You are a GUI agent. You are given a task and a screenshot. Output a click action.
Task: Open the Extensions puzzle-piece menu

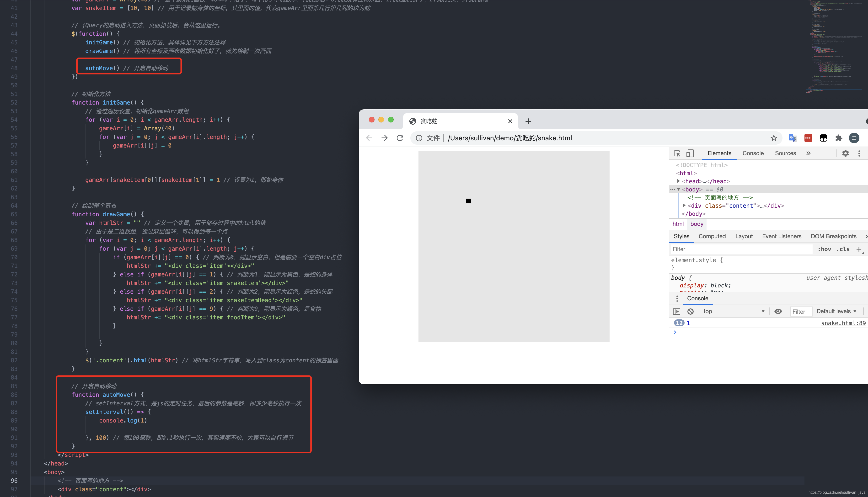[839, 138]
